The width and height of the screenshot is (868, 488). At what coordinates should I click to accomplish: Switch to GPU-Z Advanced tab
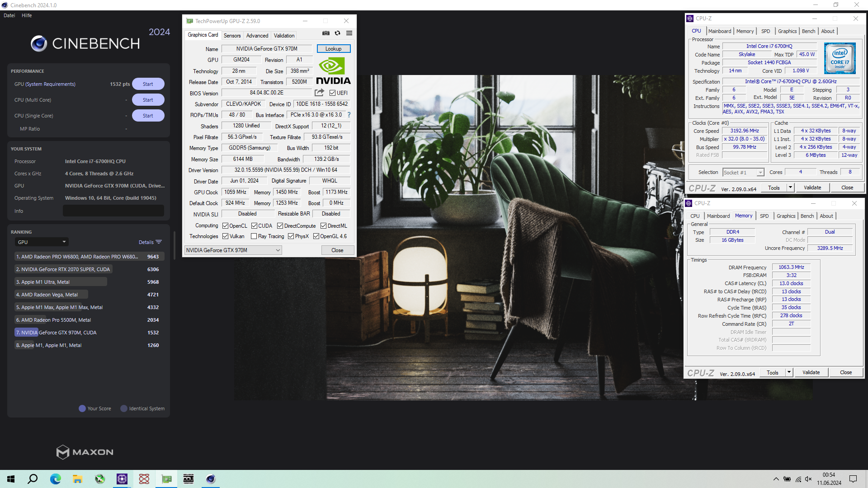point(257,35)
